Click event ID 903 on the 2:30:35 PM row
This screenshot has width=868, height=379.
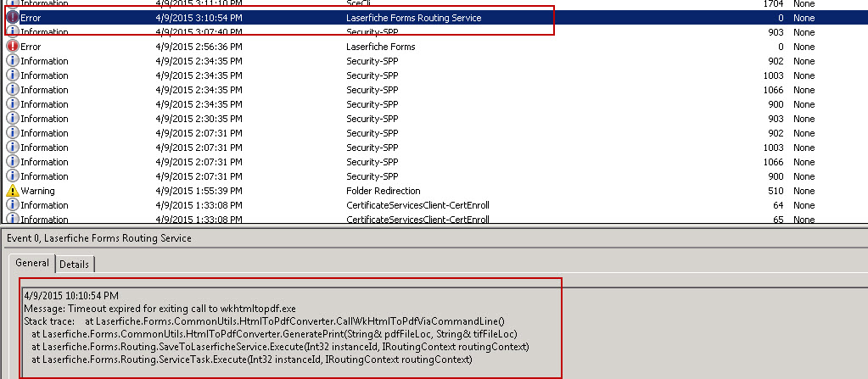[x=776, y=119]
